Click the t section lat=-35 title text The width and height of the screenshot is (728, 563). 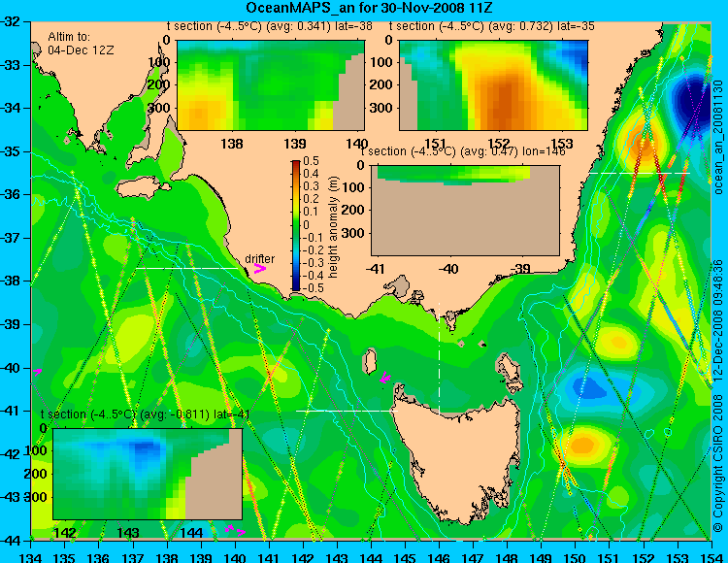[x=492, y=26]
